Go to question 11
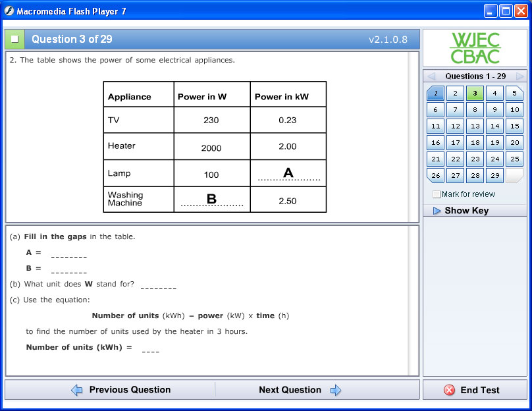Image resolution: width=532 pixels, height=411 pixels. pyautogui.click(x=435, y=126)
